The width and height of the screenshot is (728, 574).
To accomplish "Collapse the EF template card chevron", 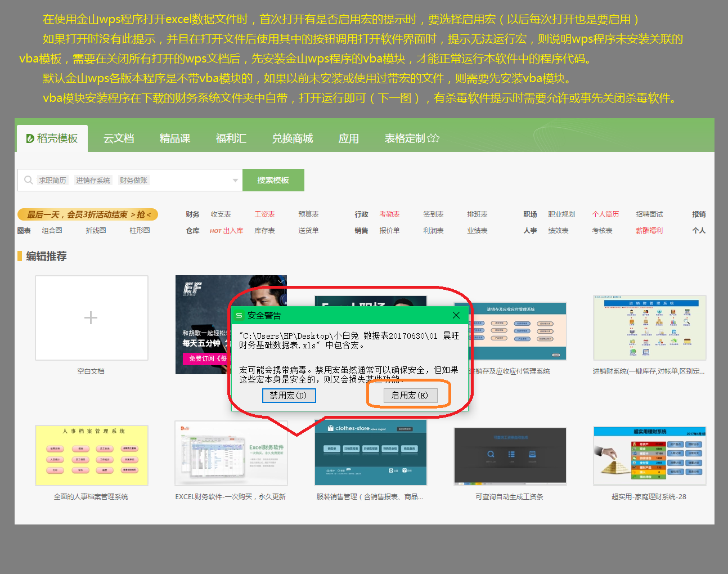I will point(280,281).
